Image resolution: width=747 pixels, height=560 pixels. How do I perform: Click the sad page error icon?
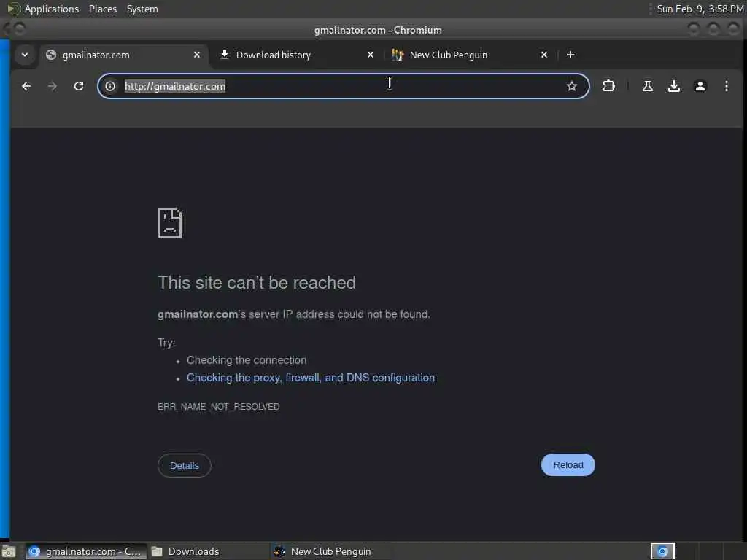[x=169, y=223]
